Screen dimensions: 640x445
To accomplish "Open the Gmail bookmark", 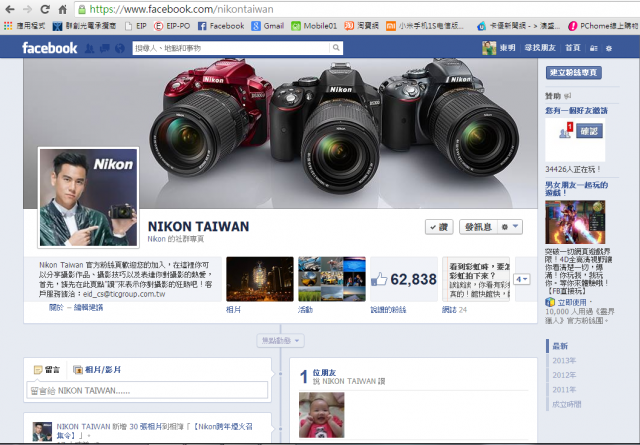I will [x=268, y=26].
